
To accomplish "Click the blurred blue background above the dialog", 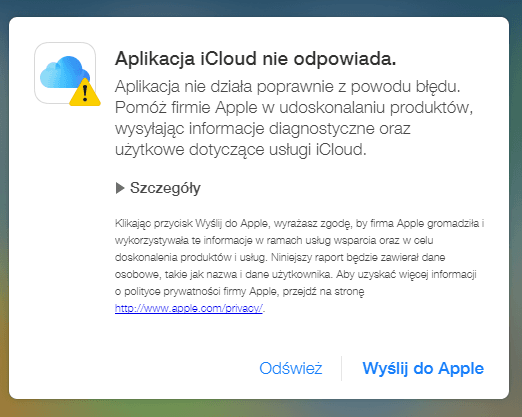I will (x=261, y=8).
